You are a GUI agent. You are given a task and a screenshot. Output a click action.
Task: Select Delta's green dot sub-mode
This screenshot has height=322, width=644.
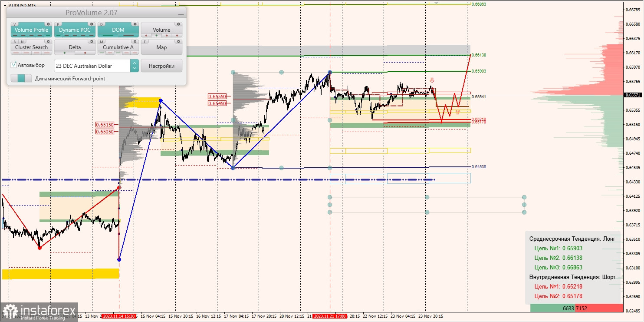[x=65, y=53]
